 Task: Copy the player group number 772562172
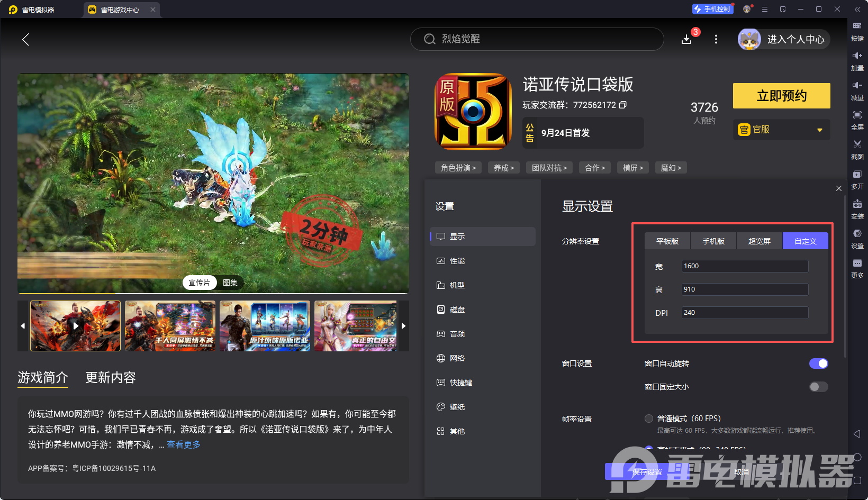623,105
